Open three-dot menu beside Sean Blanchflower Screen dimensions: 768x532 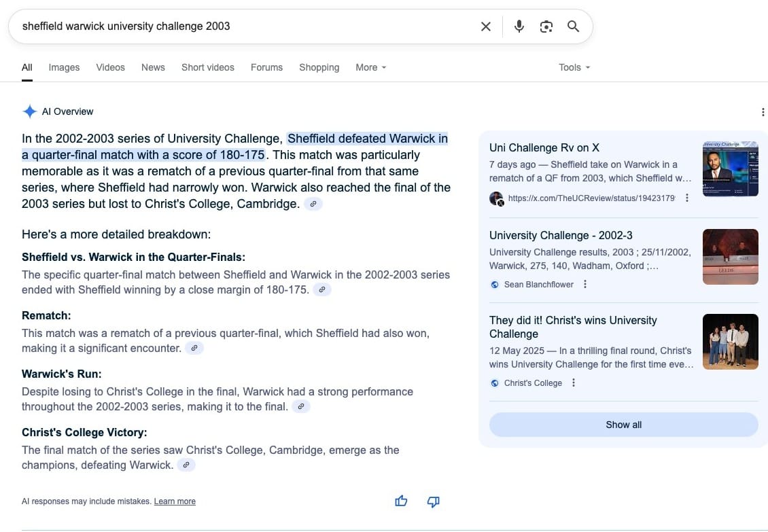[584, 284]
